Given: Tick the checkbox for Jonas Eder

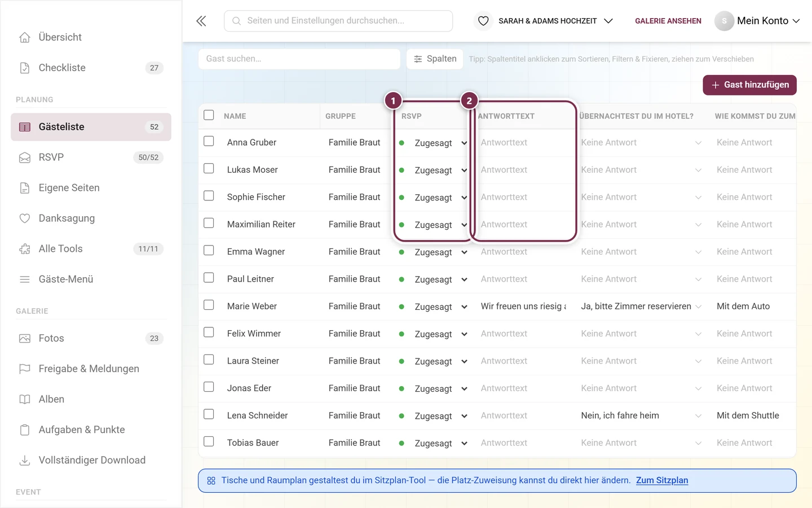Looking at the screenshot, I should pyautogui.click(x=209, y=387).
